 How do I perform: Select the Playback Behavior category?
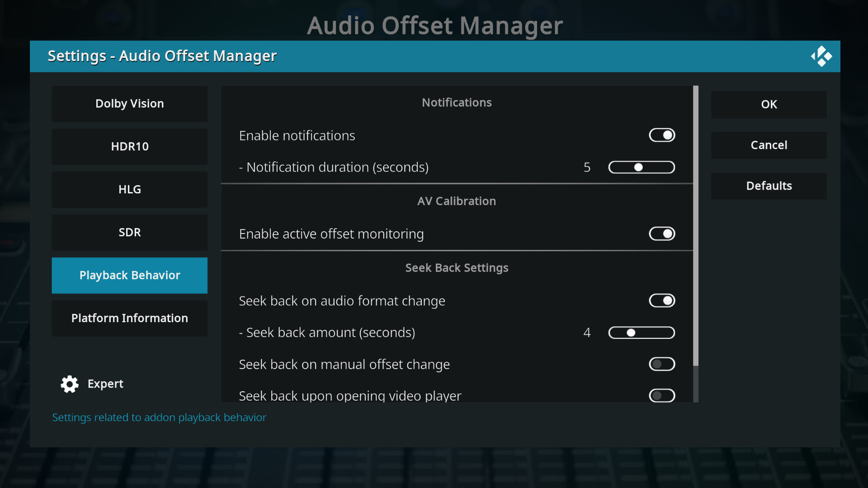click(130, 275)
